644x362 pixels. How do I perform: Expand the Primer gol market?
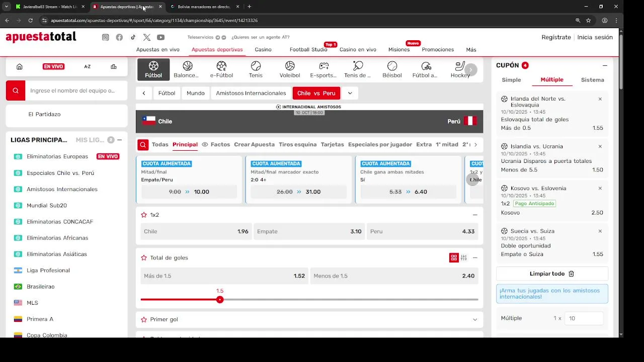click(x=475, y=320)
